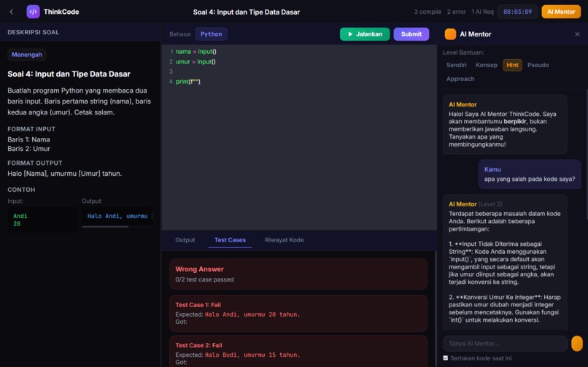Click code line 2 umur = input()
Viewport: 588px width, 367px height.
tap(196, 61)
